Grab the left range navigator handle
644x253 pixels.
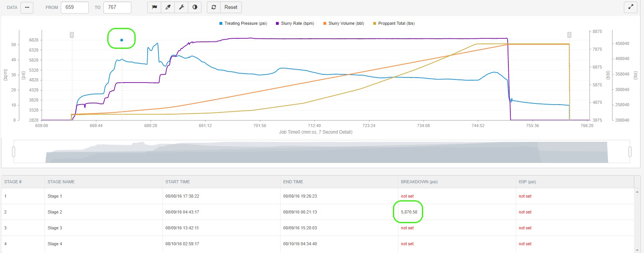click(14, 151)
